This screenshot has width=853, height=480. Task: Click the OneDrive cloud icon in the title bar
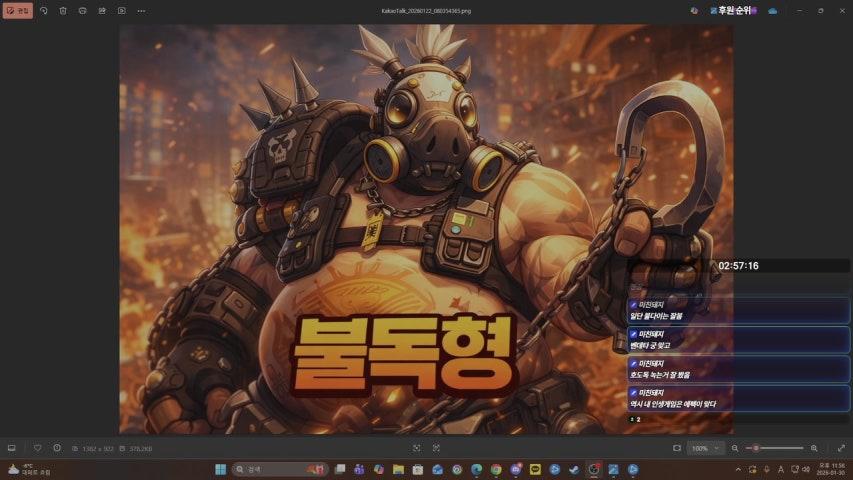point(772,10)
